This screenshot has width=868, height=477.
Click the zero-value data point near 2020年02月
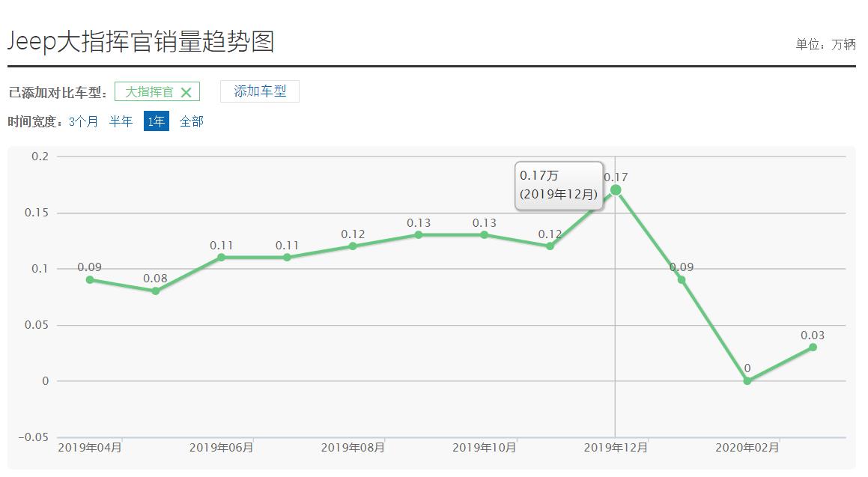click(747, 380)
